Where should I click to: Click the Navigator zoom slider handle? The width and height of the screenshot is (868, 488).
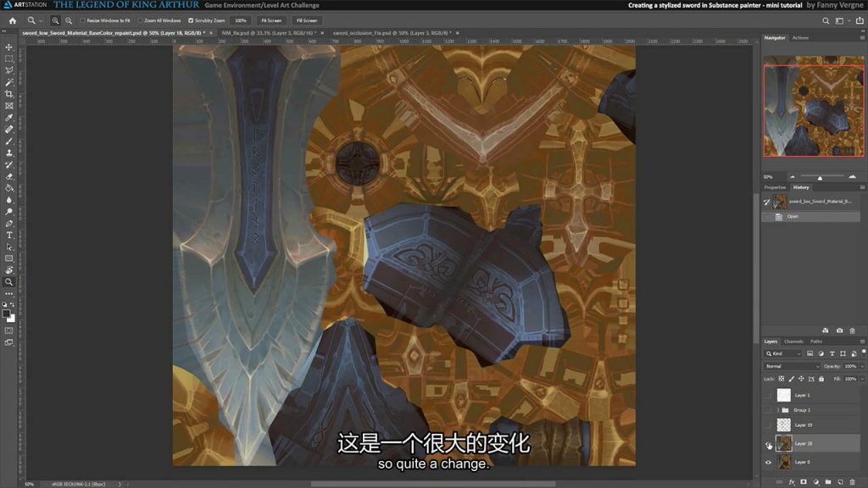click(820, 178)
